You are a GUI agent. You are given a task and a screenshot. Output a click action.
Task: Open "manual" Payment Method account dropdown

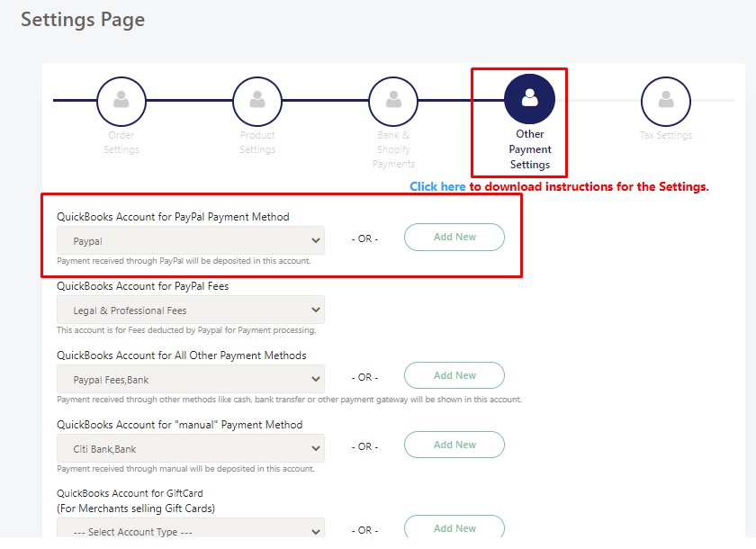point(191,449)
